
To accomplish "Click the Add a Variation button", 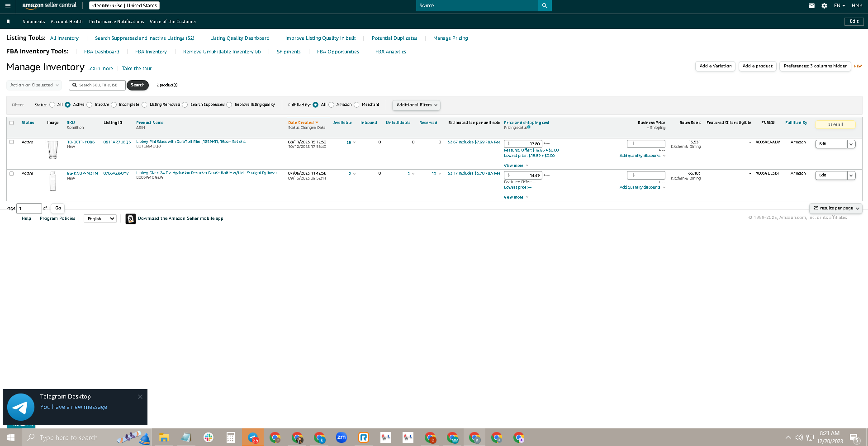I will [x=715, y=66].
